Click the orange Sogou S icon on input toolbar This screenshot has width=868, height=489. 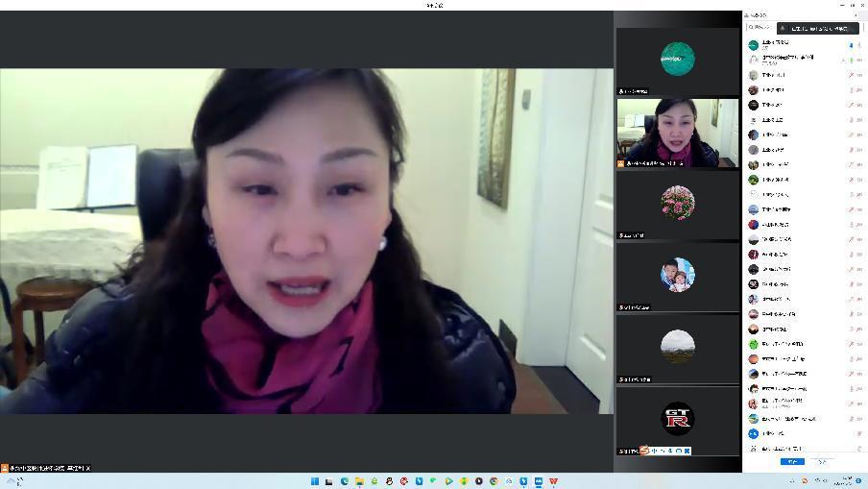point(644,451)
